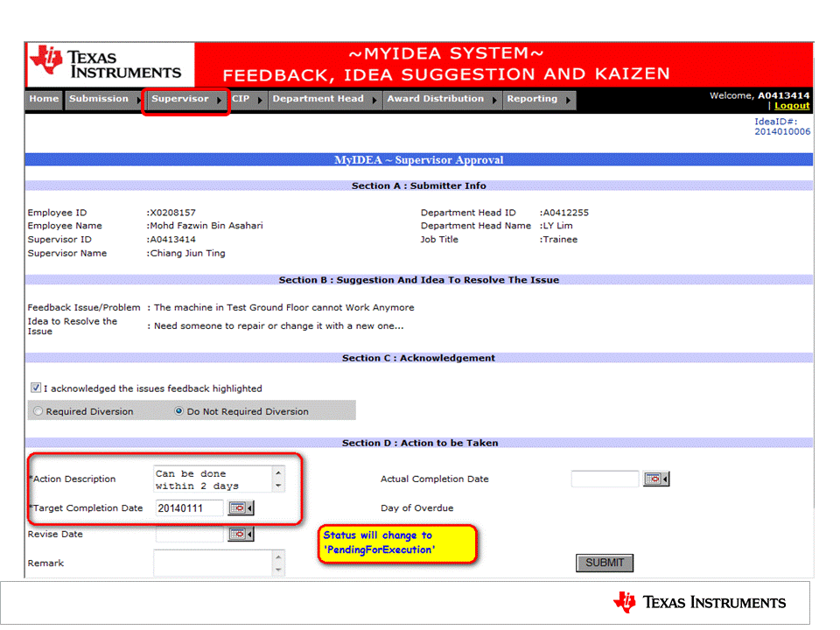
Task: Click the Remark text area
Action: tap(213, 563)
